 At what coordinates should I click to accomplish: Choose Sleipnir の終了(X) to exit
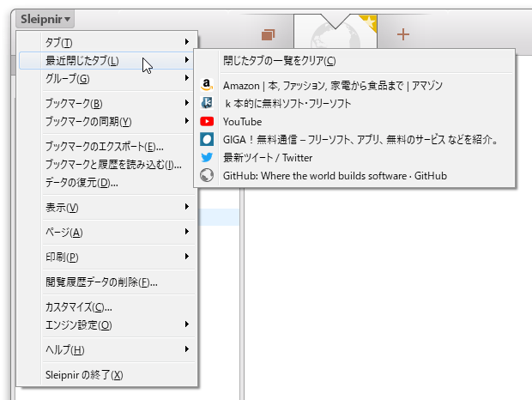click(107, 374)
